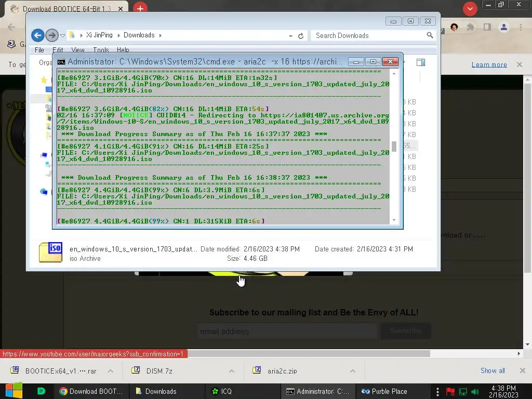Click the bookmark icon beside G in bookmarks bar
Viewport: 532px width, 399px height.
[11, 44]
